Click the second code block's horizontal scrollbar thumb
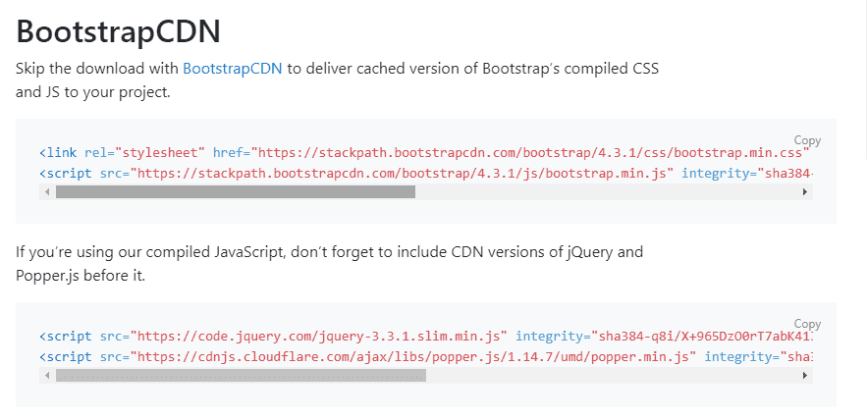The height and width of the screenshot is (419, 868). coord(241,376)
